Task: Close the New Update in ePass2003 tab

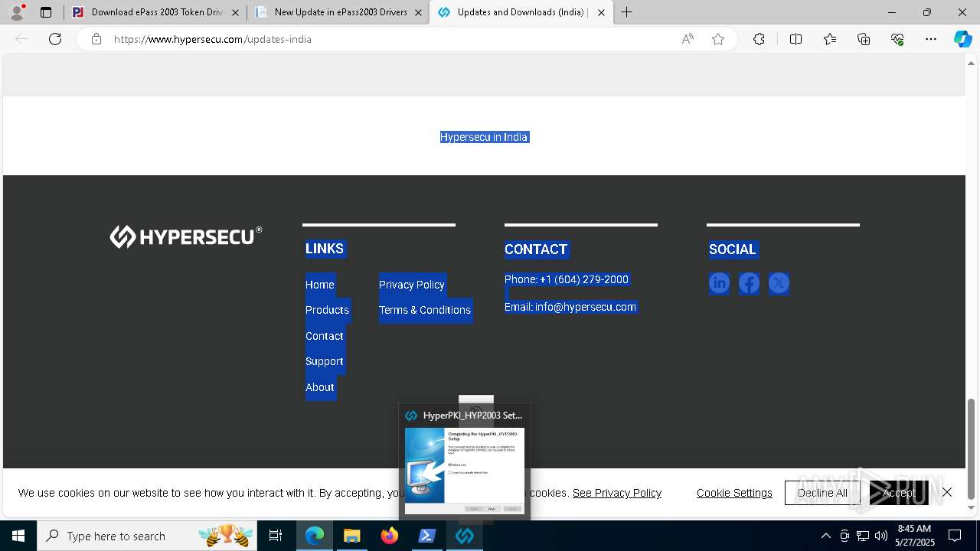Action: pos(418,12)
